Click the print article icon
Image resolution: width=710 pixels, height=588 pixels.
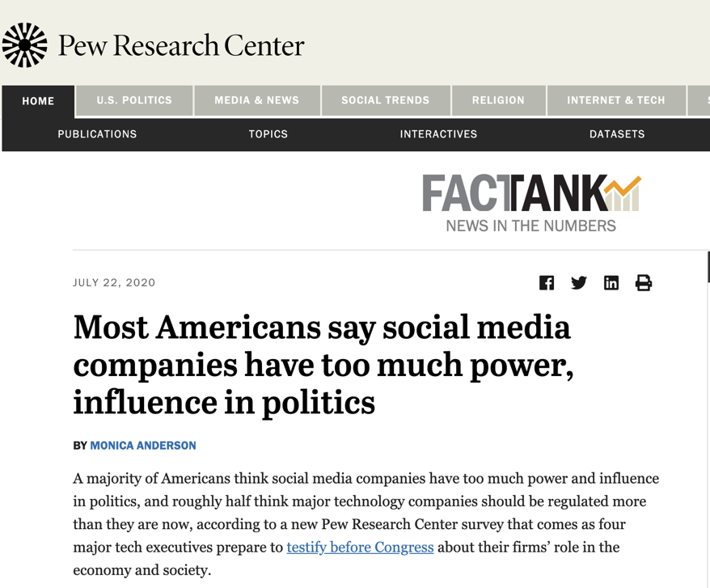click(644, 282)
